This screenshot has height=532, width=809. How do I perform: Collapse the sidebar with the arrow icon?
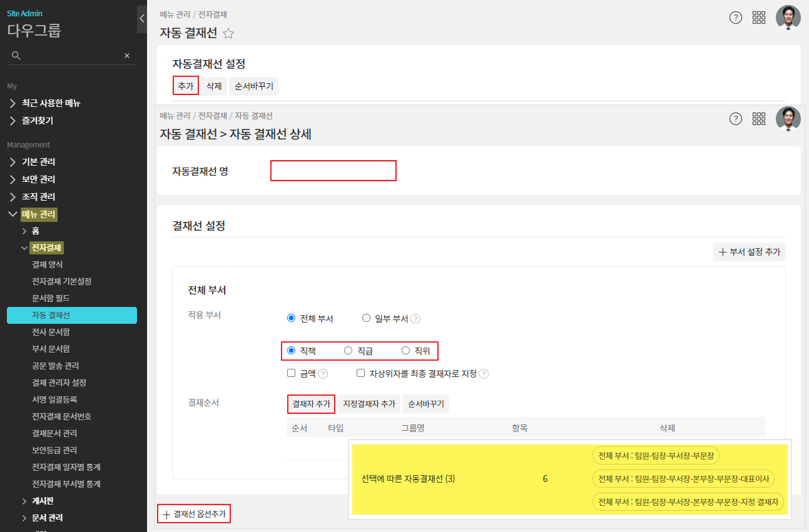(142, 19)
